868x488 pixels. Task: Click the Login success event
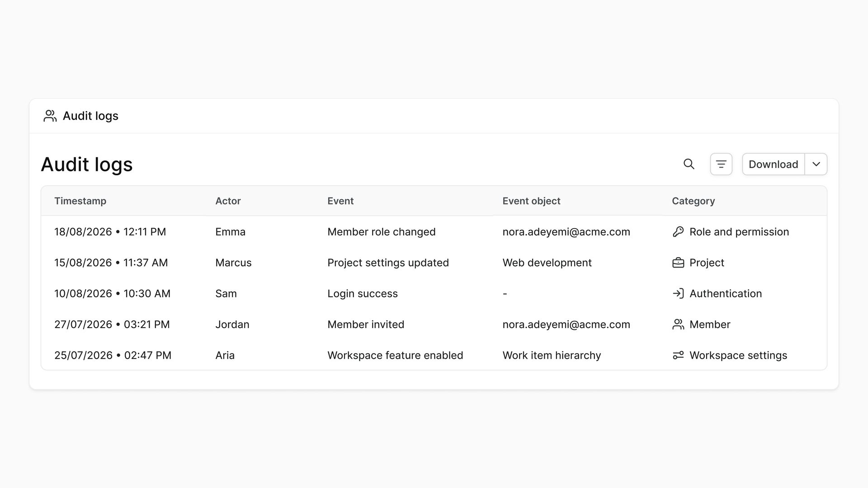click(363, 294)
